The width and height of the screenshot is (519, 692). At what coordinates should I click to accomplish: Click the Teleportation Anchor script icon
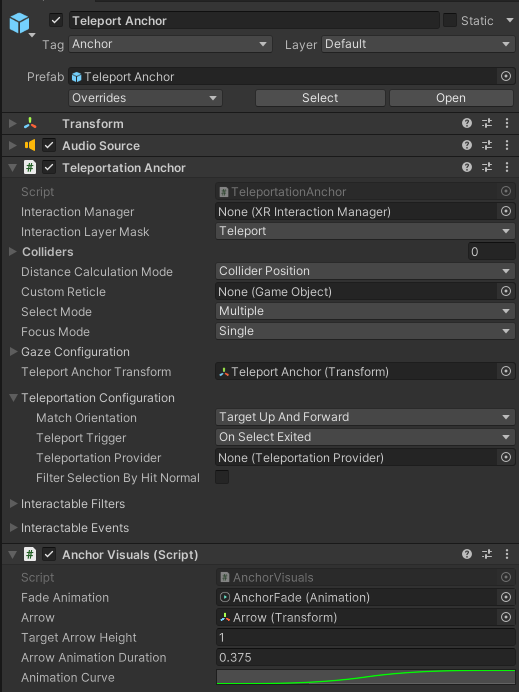pyautogui.click(x=30, y=167)
